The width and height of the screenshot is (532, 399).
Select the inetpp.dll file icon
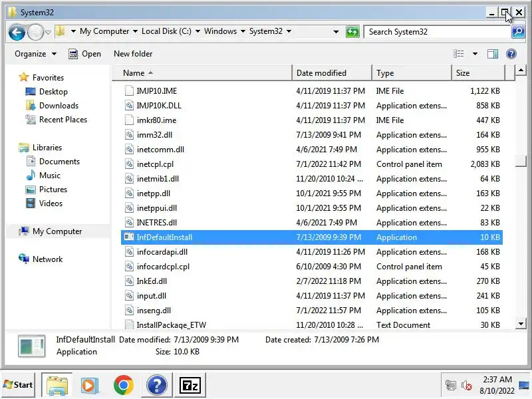coord(129,193)
